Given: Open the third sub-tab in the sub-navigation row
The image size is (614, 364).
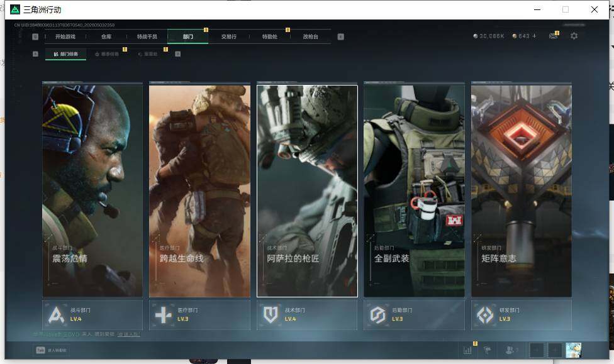Looking at the screenshot, I should point(148,54).
